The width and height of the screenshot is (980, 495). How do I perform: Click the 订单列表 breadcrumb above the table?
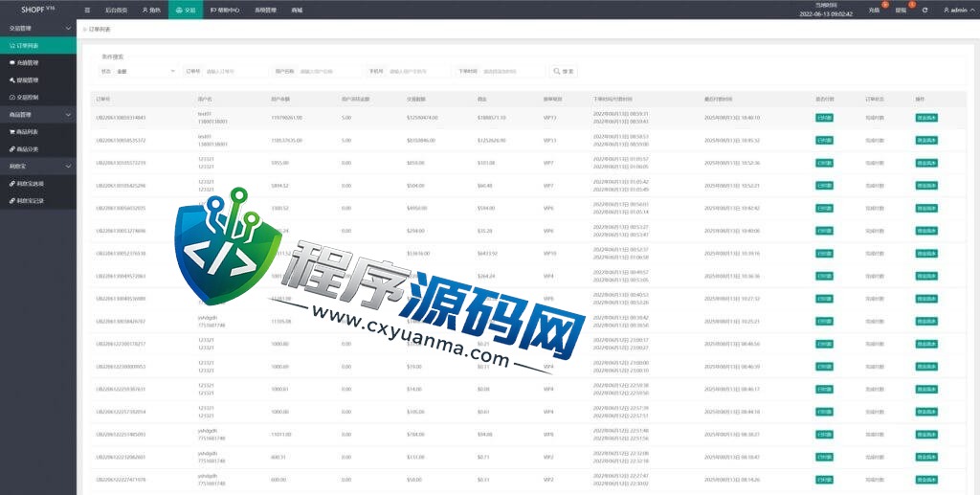(99, 30)
